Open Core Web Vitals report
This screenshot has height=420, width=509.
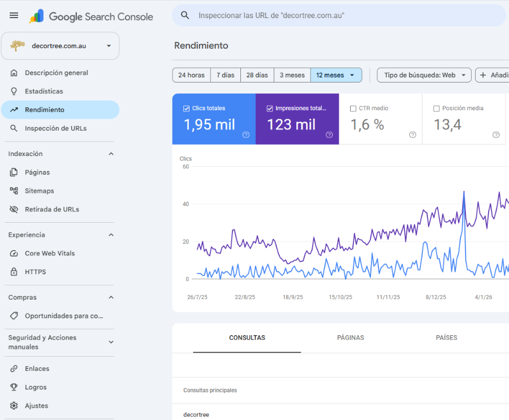coord(61,253)
